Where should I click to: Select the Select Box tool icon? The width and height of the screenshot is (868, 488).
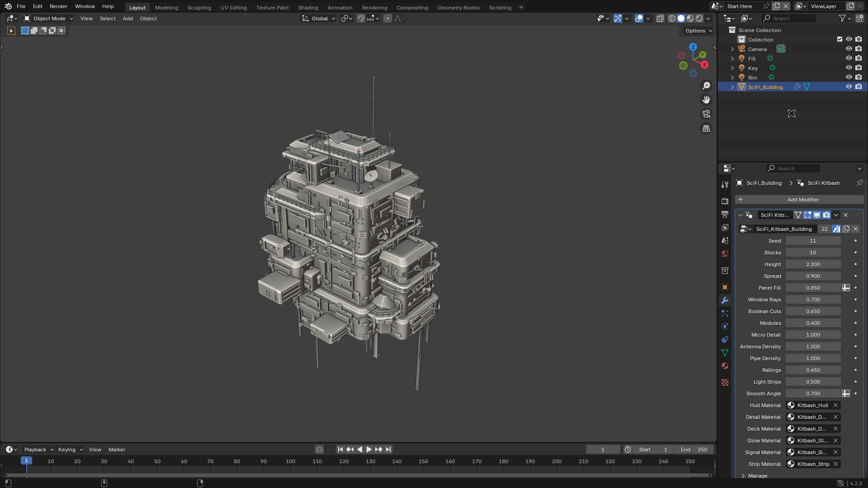tap(11, 31)
